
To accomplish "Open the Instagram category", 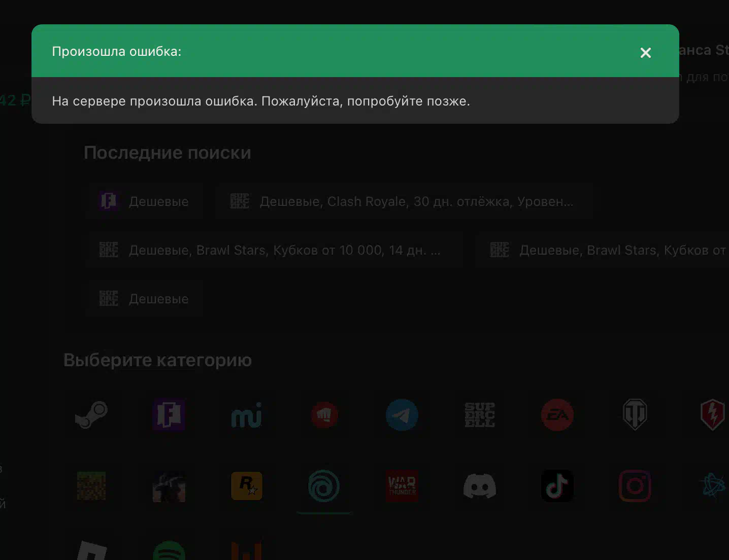I will click(635, 486).
